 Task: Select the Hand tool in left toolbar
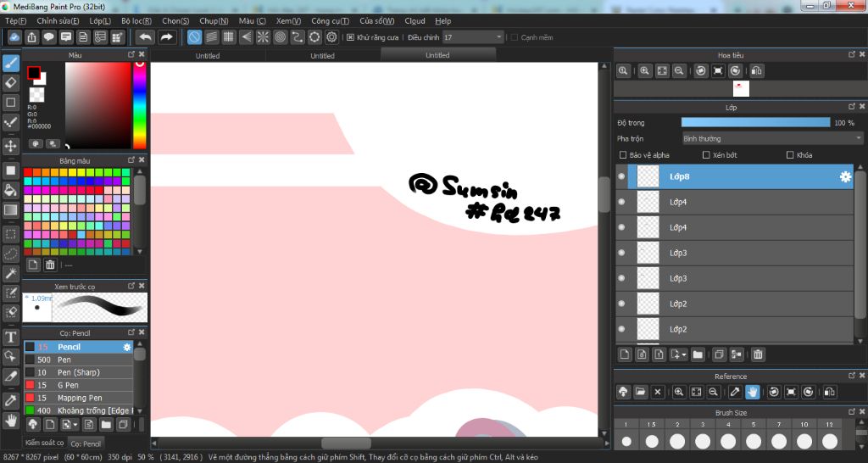pos(10,421)
